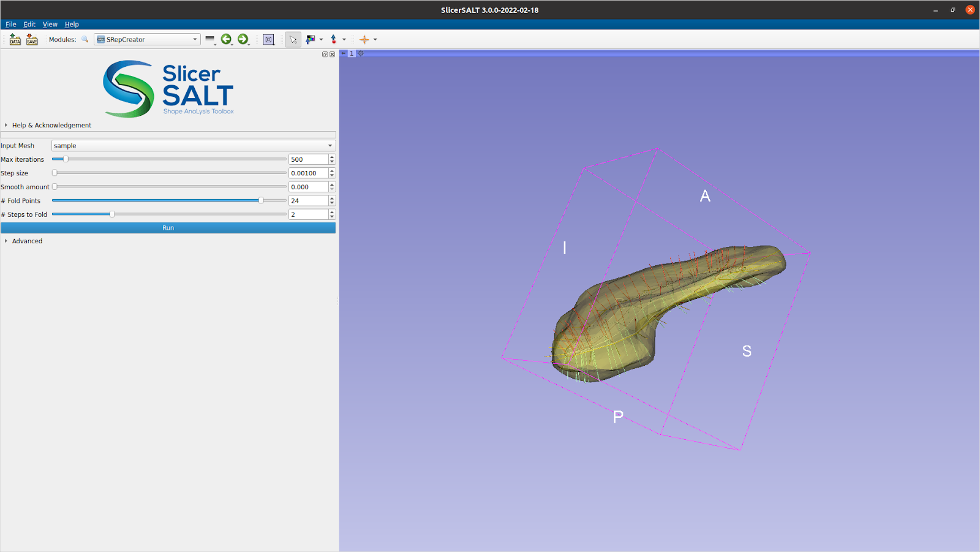Screen dimensions: 980x552
Task: Open the SRepCreator module selector
Action: tap(147, 39)
